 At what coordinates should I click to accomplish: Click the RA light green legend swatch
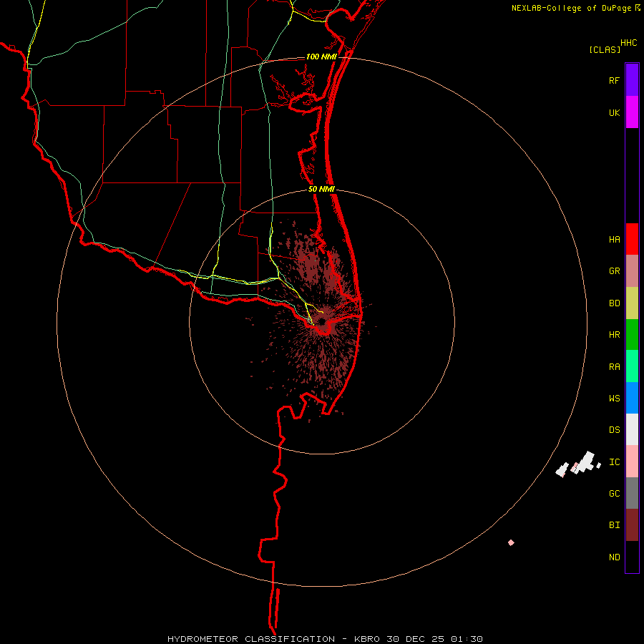632,366
